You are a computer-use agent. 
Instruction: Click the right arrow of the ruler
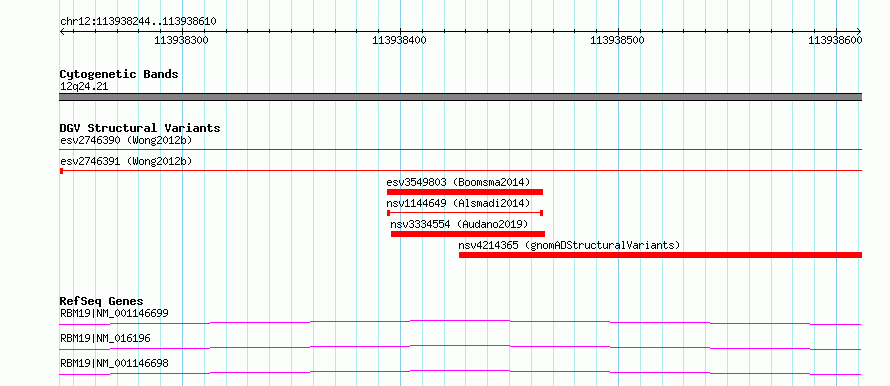(859, 32)
